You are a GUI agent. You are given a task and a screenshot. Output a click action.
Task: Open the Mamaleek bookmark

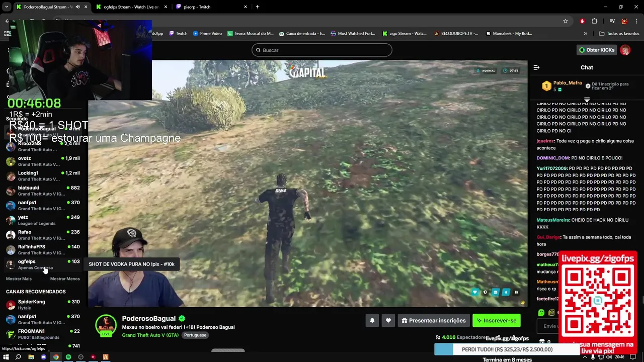509,33
